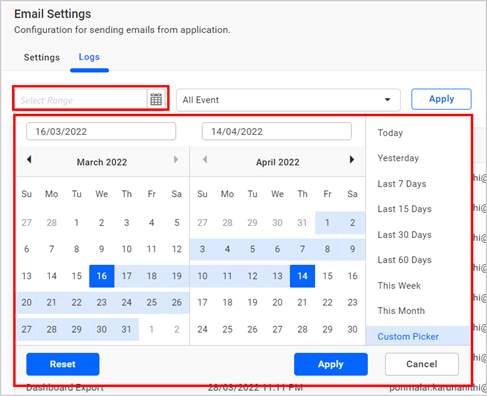Edit the end date field 14/04/2022

[x=277, y=131]
